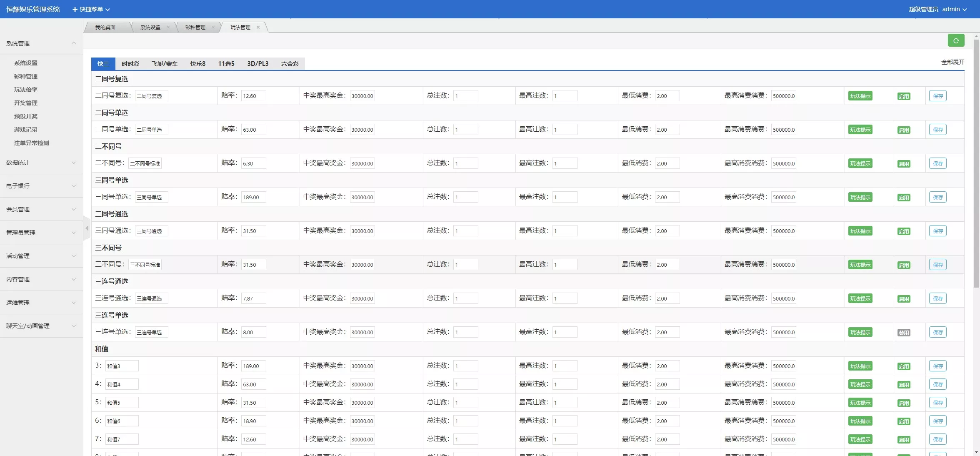Toggle 启用 status for 二同号复选
Image resolution: width=980 pixels, height=456 pixels.
point(903,96)
